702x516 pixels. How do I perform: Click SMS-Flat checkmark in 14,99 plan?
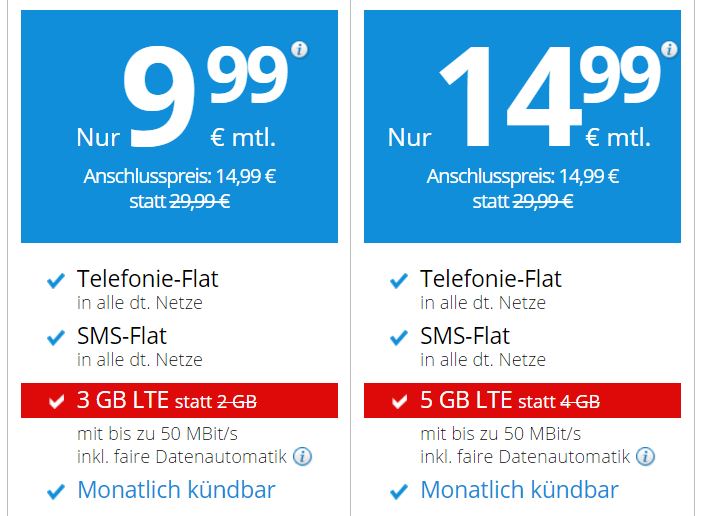coord(399,337)
